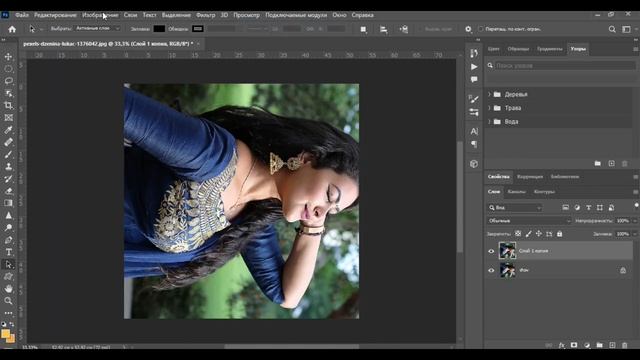Select the Move tool

pyautogui.click(x=8, y=56)
